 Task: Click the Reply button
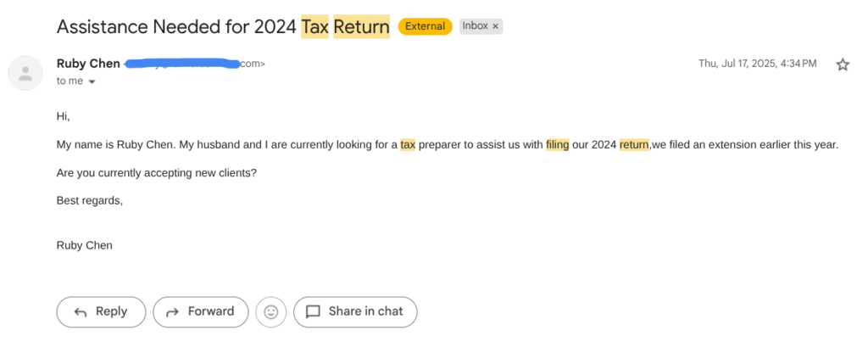click(101, 311)
